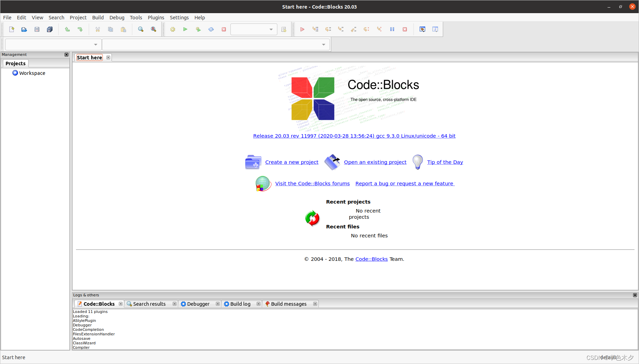Click the Paste clipboard icon
The height and width of the screenshot is (364, 639).
(123, 29)
